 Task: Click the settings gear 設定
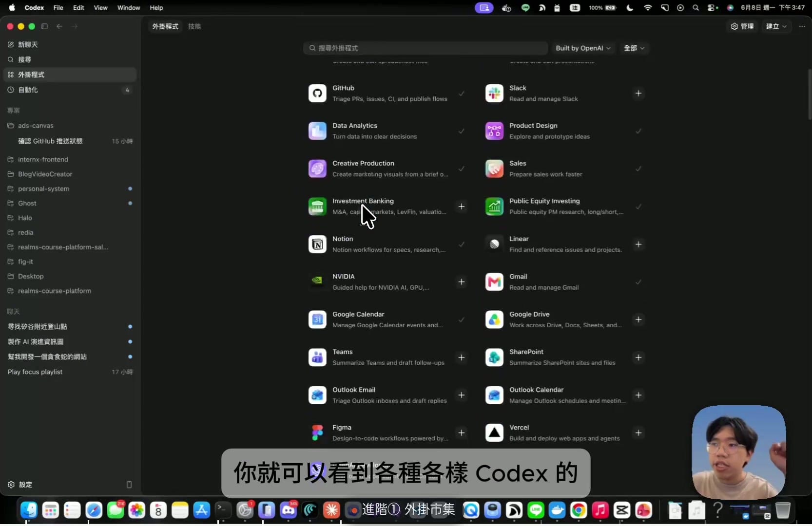tap(20, 485)
